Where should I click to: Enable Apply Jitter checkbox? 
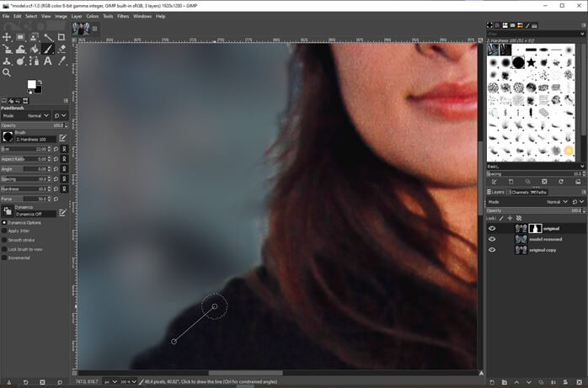[x=4, y=231]
